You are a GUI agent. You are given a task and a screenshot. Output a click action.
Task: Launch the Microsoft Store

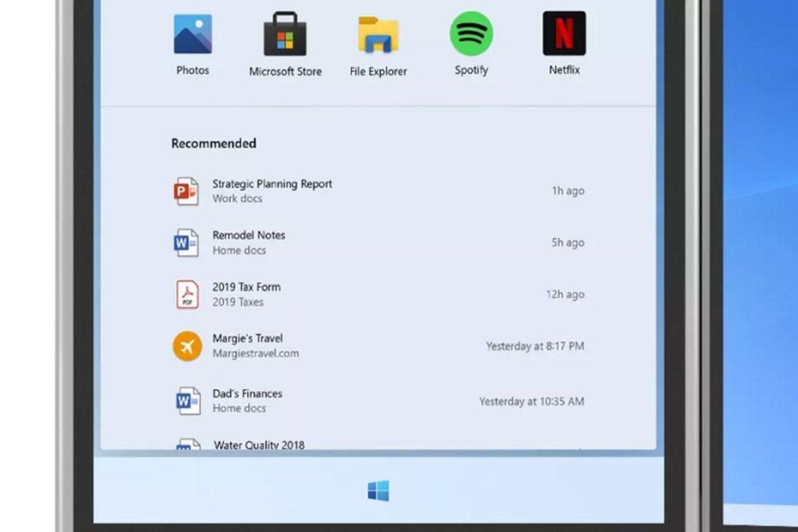(286, 33)
